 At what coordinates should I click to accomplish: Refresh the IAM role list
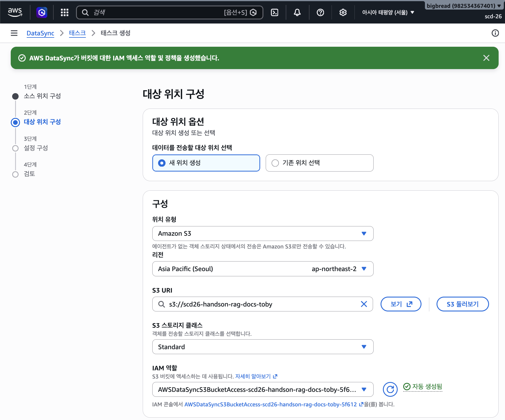[390, 389]
